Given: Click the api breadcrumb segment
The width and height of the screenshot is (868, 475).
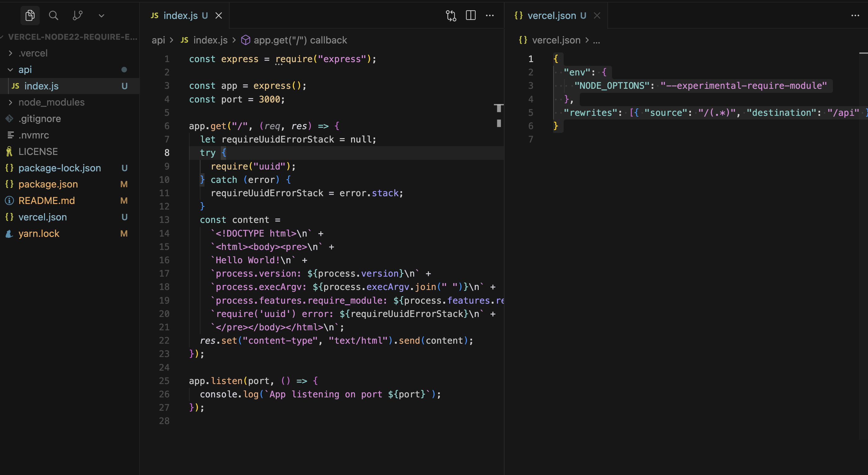Looking at the screenshot, I should pos(158,40).
